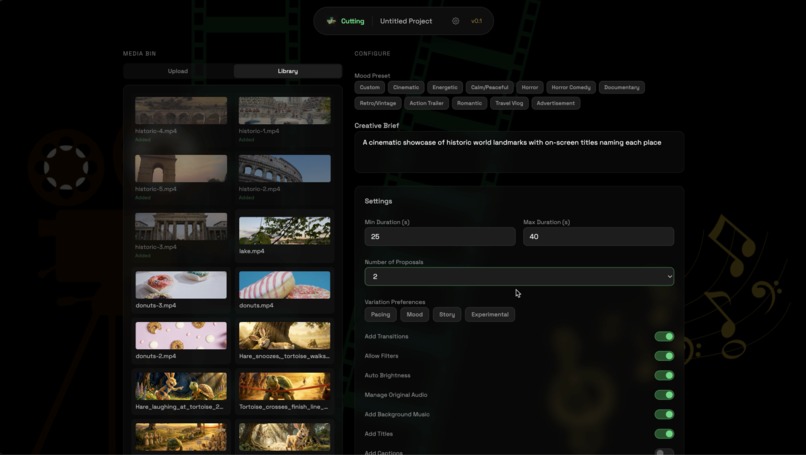The image size is (806, 455).
Task: Choose the Custom mood preset
Action: point(370,87)
